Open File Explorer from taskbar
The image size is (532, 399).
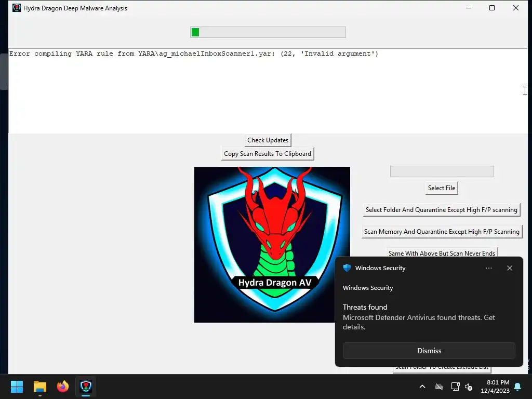pos(39,387)
